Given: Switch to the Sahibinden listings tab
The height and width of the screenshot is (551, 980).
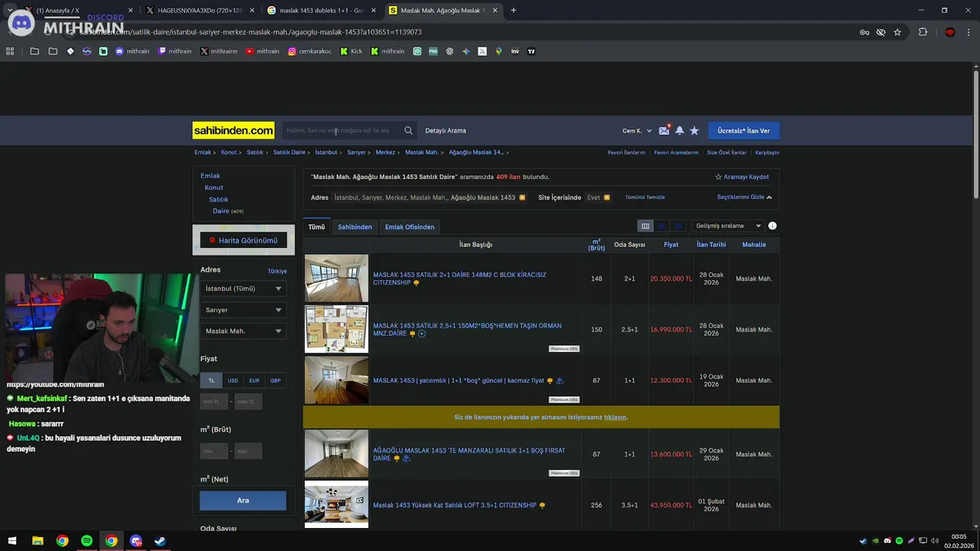Looking at the screenshot, I should pos(354,227).
